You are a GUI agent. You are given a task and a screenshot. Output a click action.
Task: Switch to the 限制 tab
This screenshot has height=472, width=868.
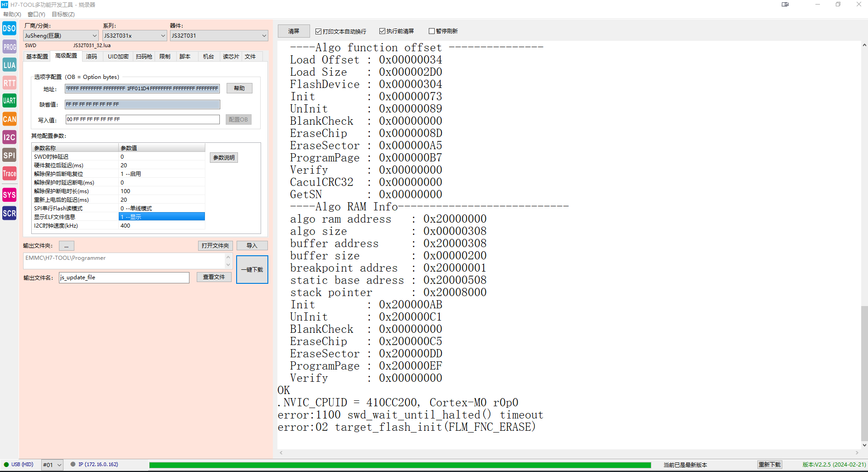tap(165, 57)
